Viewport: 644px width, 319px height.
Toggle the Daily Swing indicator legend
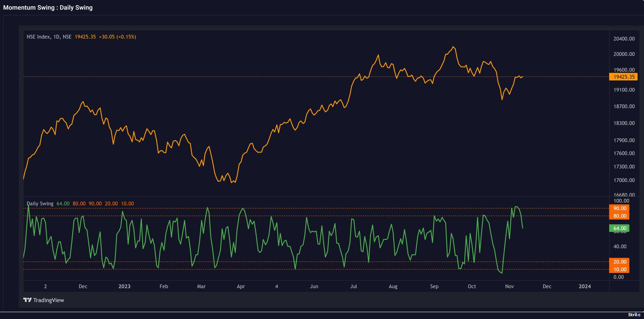(40, 203)
